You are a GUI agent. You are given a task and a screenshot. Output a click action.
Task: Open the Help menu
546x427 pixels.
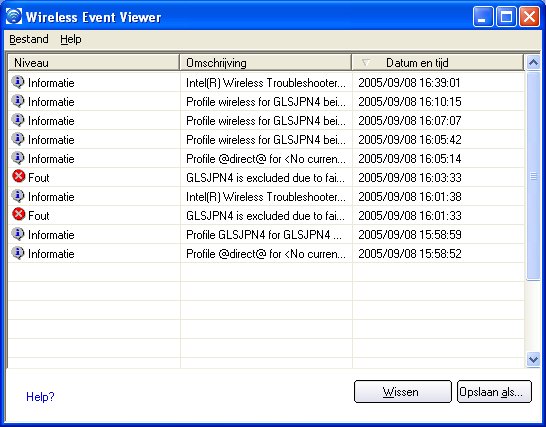point(71,39)
